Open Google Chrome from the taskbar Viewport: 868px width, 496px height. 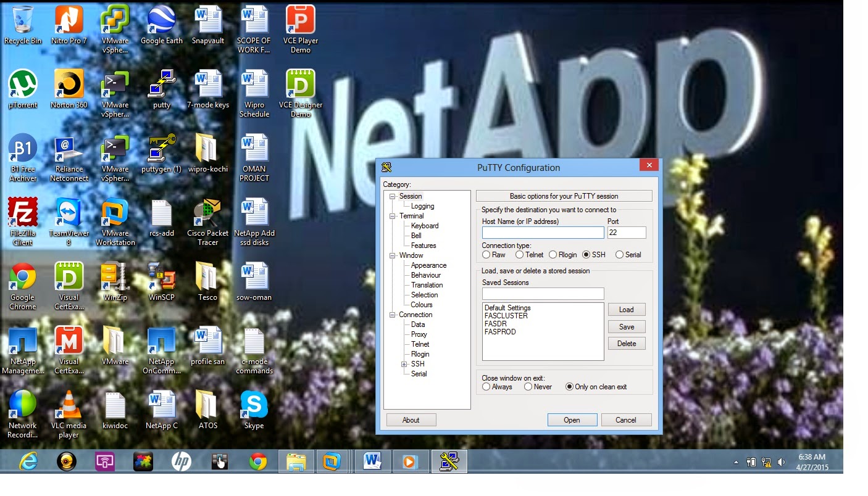point(257,461)
